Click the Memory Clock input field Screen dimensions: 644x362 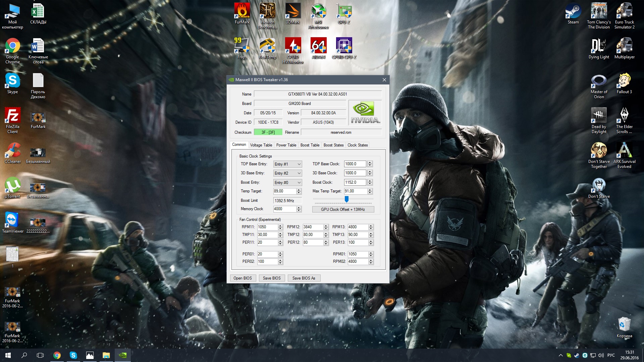[x=284, y=209]
